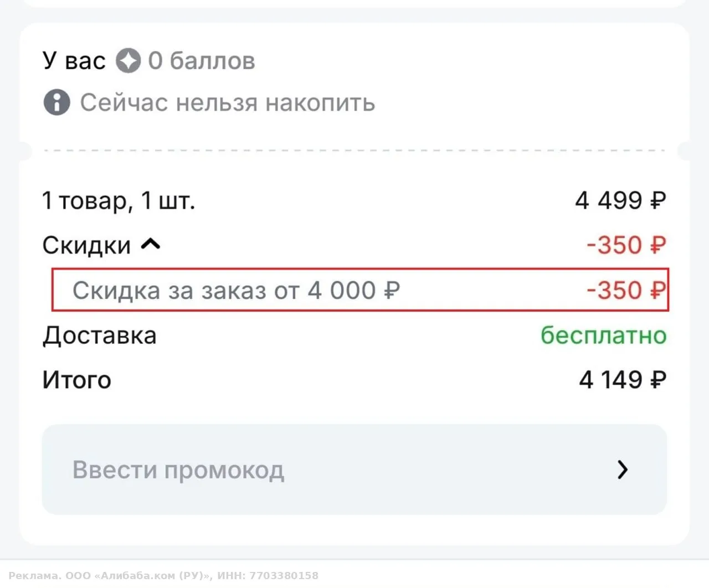Collapse the Скидки section with the chevron

(151, 244)
